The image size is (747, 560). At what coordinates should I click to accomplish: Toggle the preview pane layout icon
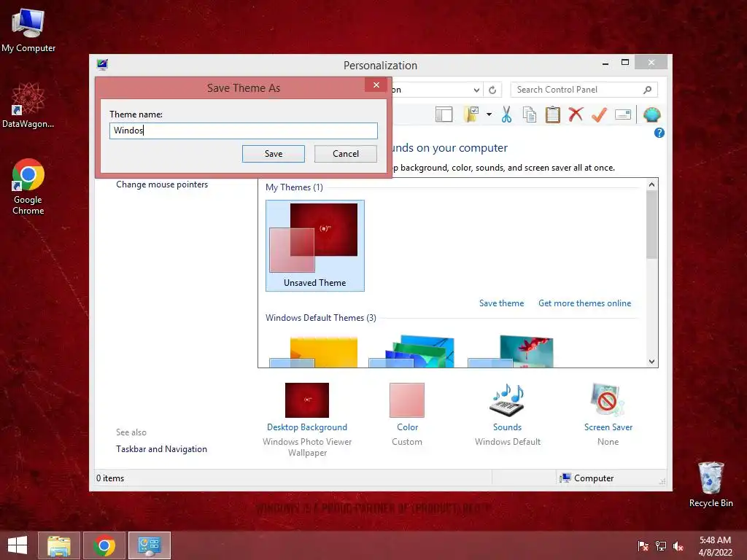pyautogui.click(x=444, y=114)
